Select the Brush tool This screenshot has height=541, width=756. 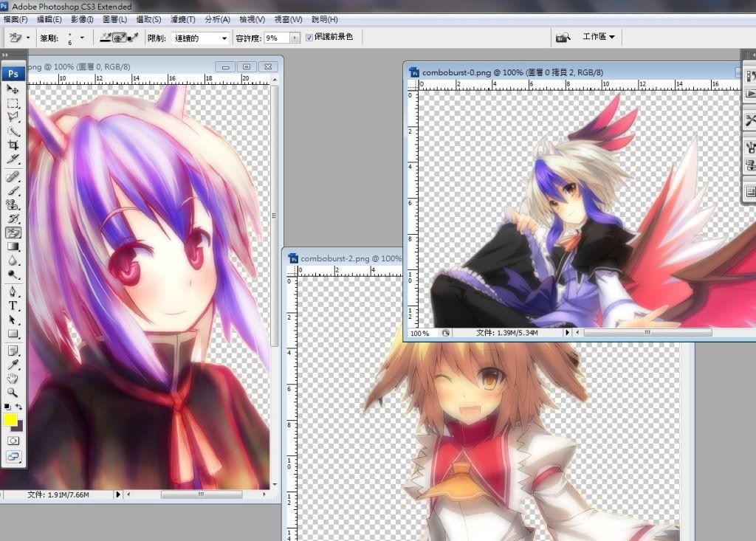click(x=13, y=190)
